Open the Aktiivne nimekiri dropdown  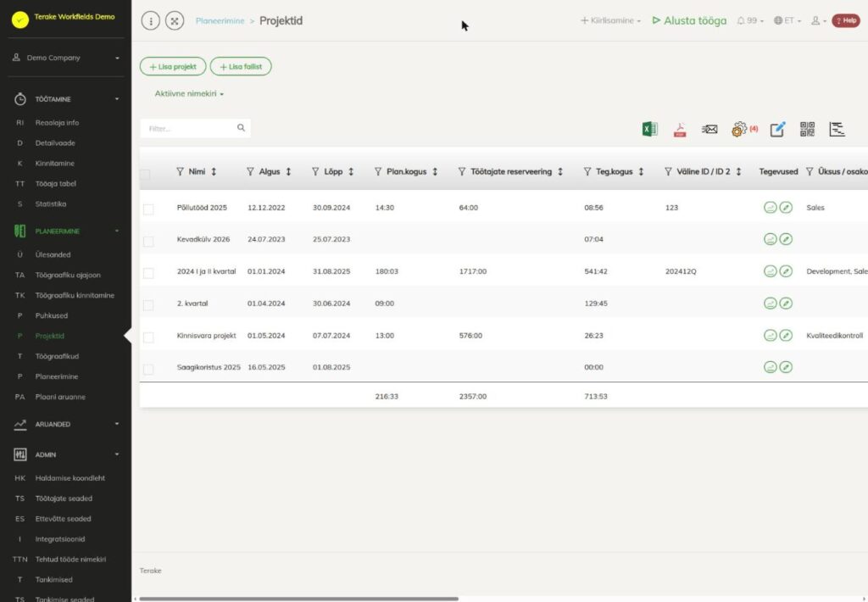click(189, 93)
